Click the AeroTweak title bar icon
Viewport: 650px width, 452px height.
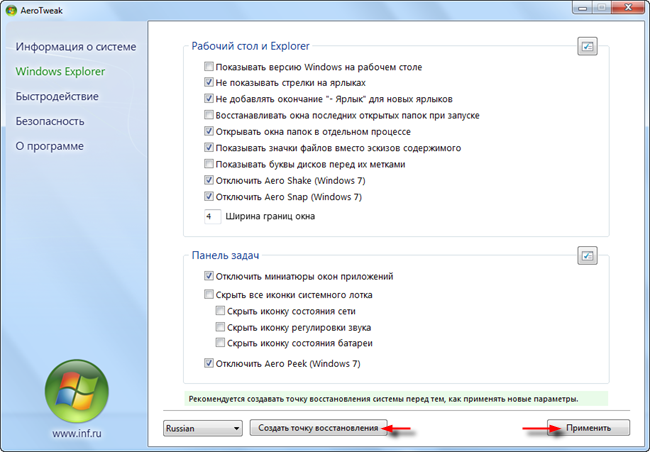(11, 10)
